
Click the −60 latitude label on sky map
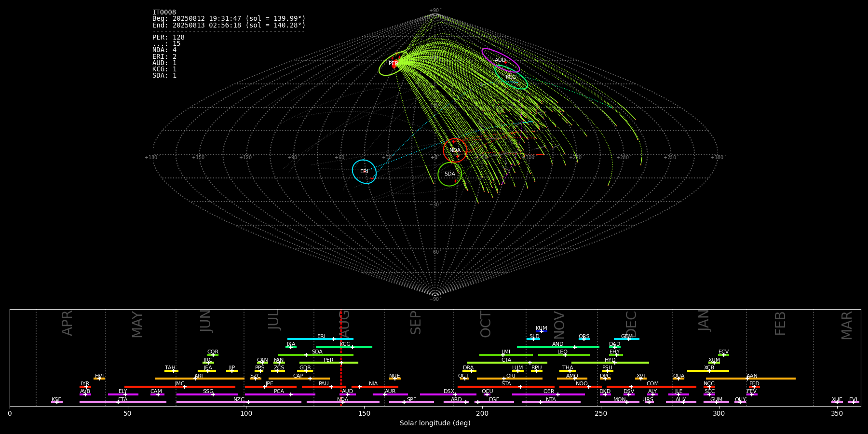click(x=434, y=252)
